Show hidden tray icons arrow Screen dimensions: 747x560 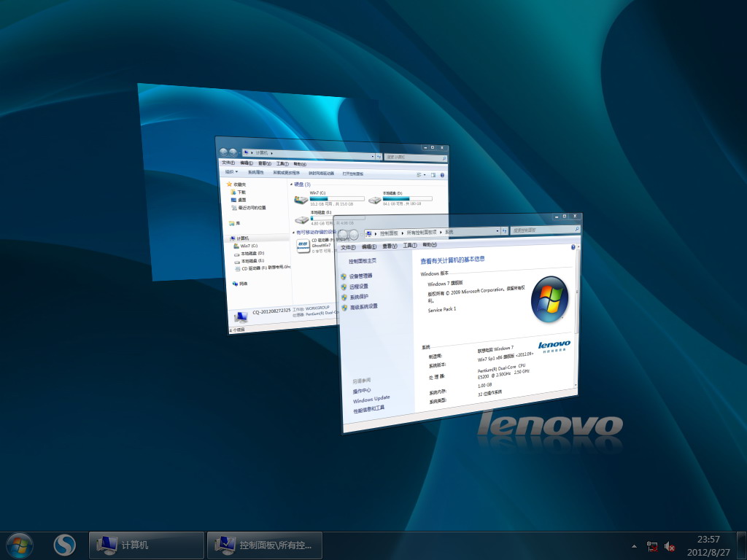click(634, 546)
